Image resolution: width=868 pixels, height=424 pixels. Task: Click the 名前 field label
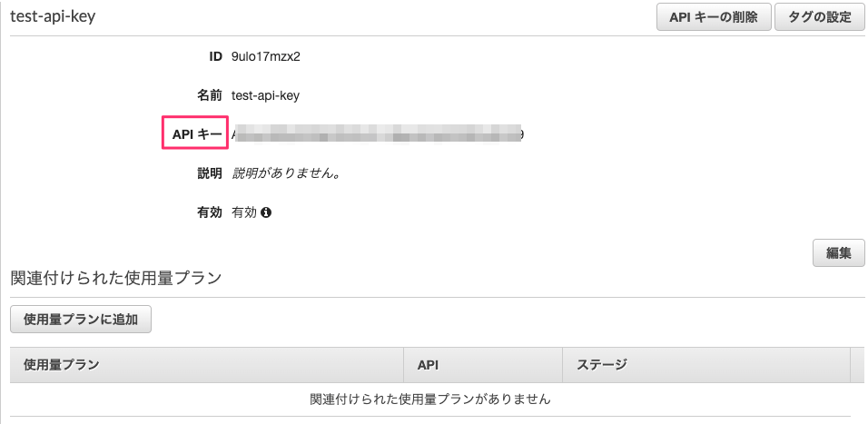210,95
